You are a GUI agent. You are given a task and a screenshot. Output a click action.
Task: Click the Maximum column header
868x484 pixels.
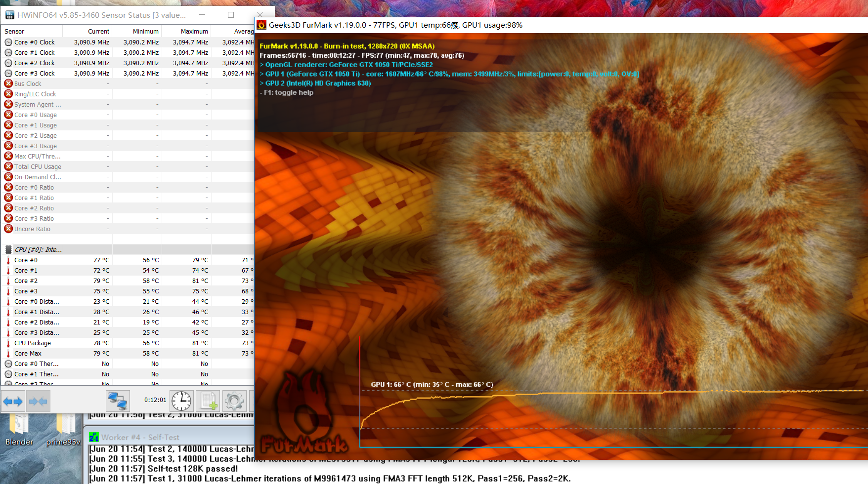[194, 31]
